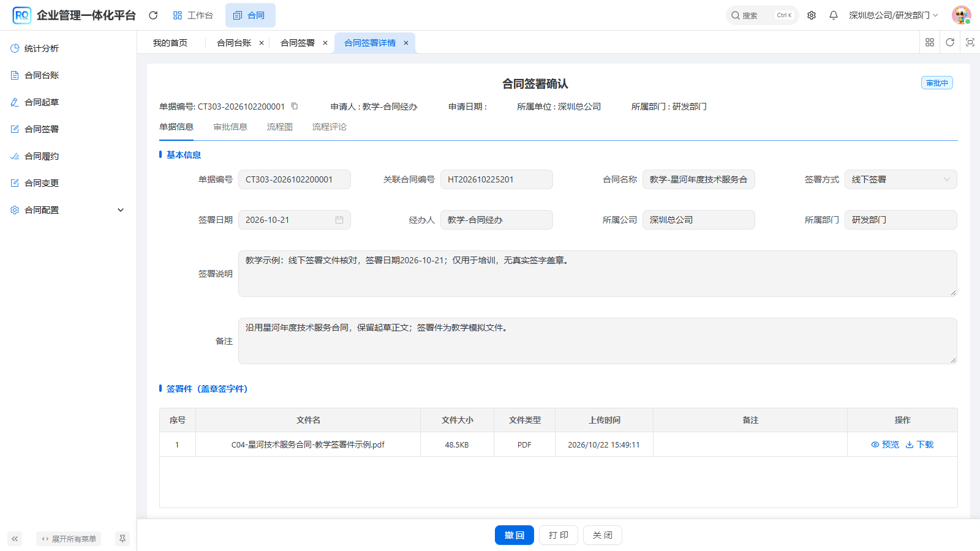Viewport: 980px width, 551px height.
Task: Click the 文件大小 column header
Action: [458, 420]
